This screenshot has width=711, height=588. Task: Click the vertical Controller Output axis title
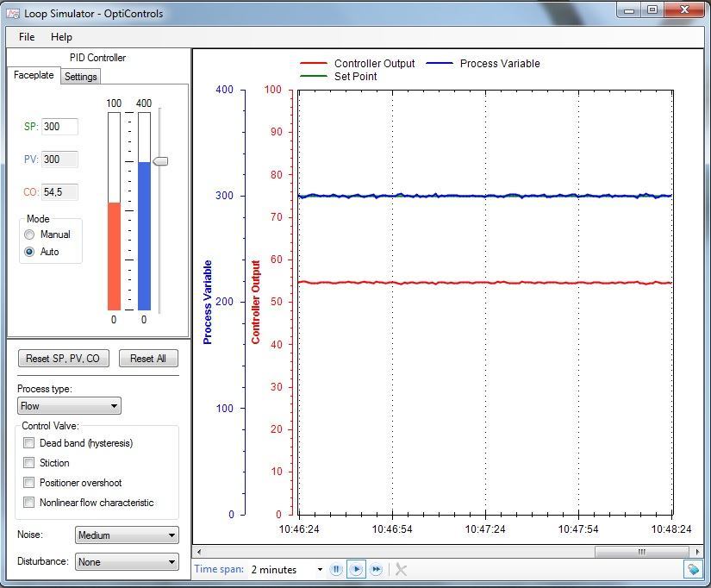pyautogui.click(x=256, y=302)
